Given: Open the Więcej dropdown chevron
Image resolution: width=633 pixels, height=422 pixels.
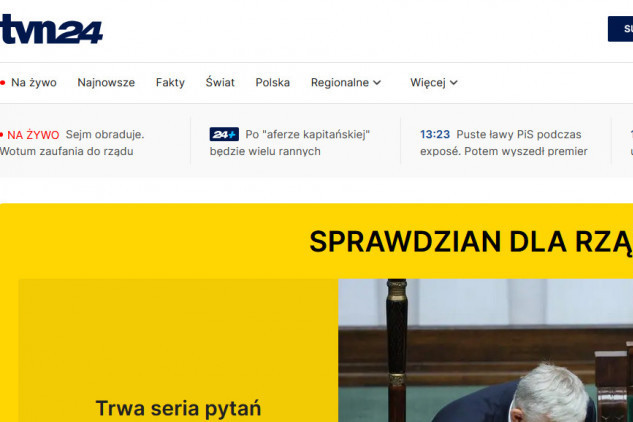Looking at the screenshot, I should pyautogui.click(x=453, y=83).
